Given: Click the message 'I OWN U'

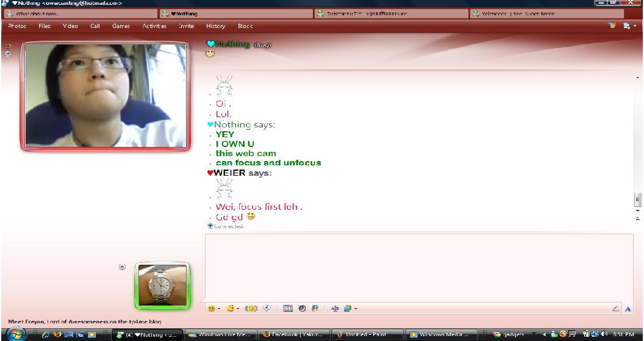Looking at the screenshot, I should (x=235, y=144).
